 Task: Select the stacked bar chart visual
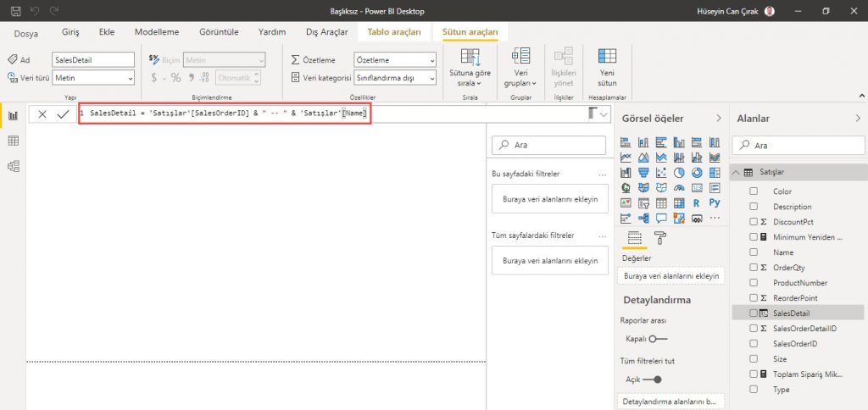click(x=626, y=142)
